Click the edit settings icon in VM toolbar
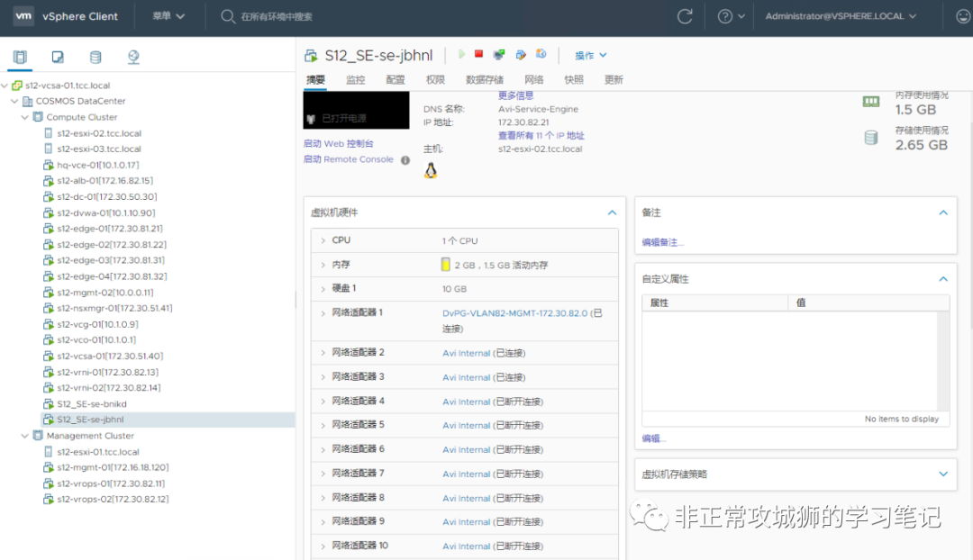The image size is (973, 560). 521,55
